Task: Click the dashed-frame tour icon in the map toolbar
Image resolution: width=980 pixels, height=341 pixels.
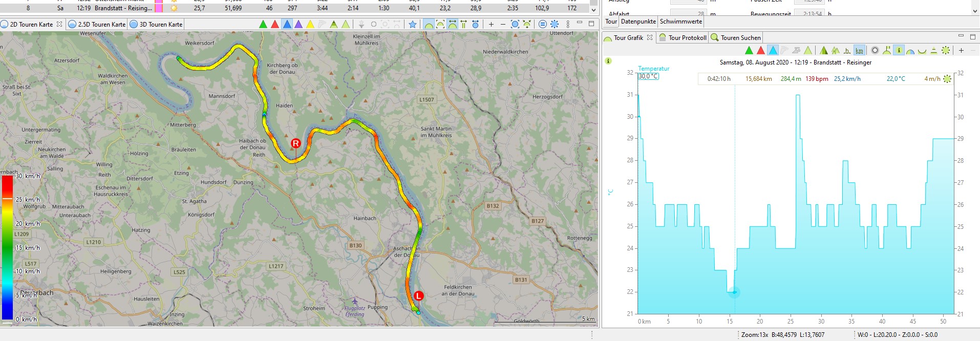Action: point(440,24)
